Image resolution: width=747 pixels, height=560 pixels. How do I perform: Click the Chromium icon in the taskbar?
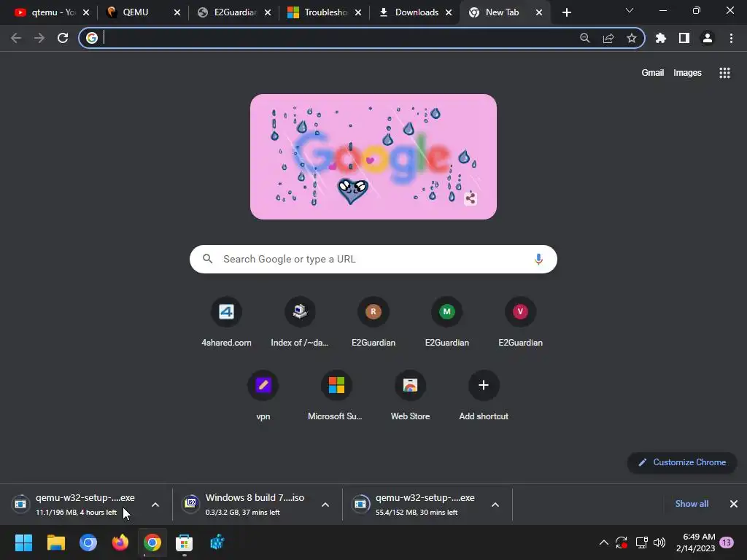(x=88, y=542)
